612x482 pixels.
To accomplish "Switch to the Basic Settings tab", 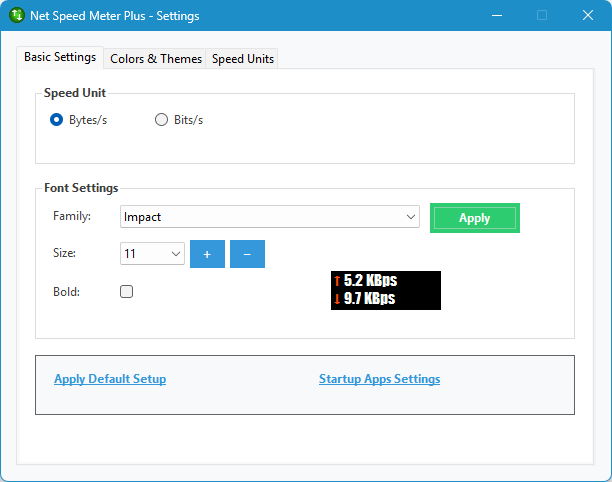I will pyautogui.click(x=60, y=58).
